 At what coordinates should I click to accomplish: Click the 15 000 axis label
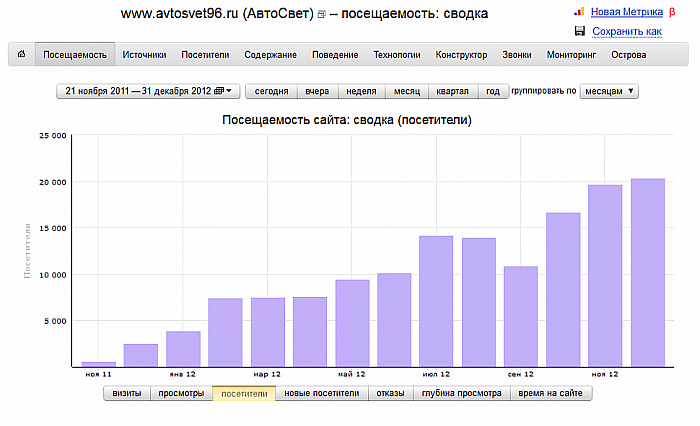pos(53,228)
